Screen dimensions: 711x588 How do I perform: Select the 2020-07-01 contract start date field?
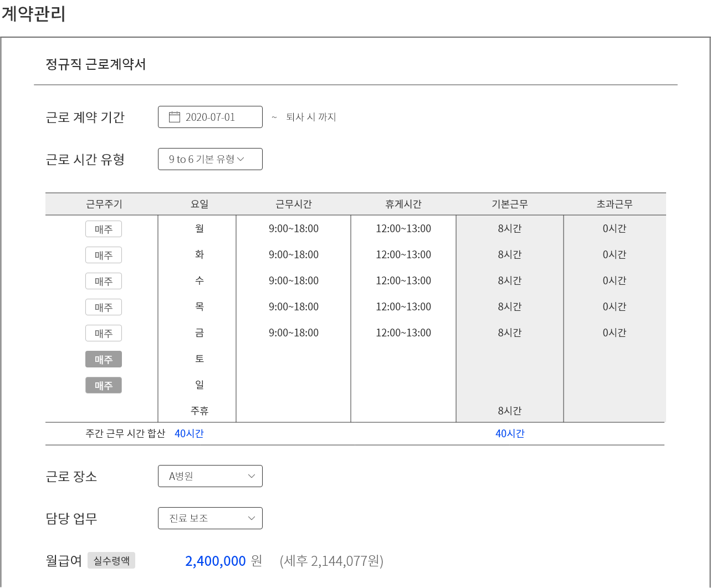coord(211,117)
